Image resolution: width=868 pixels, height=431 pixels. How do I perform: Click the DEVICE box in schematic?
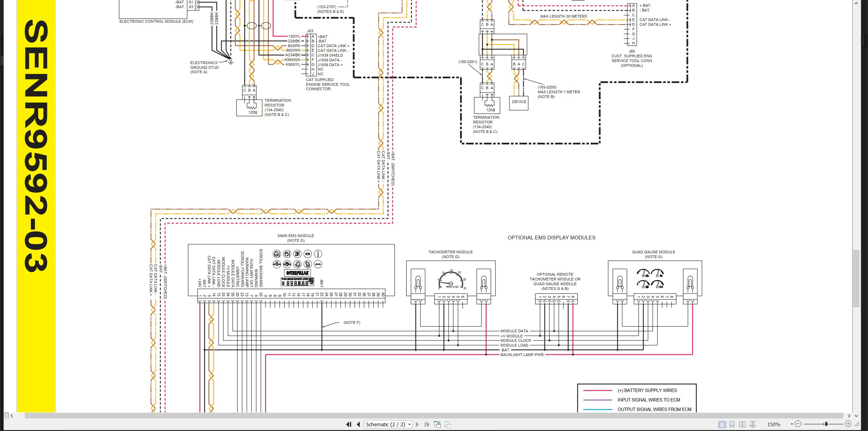(519, 103)
